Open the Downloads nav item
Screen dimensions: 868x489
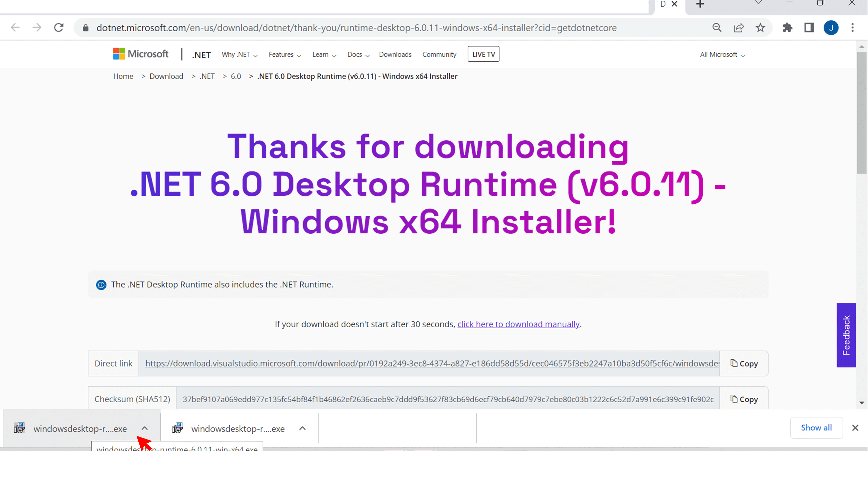(395, 55)
